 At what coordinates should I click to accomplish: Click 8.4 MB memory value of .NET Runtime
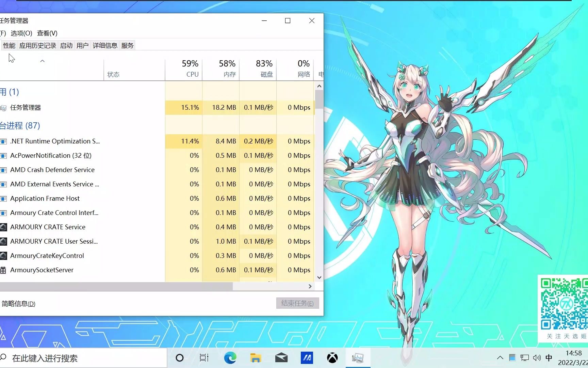(x=226, y=141)
